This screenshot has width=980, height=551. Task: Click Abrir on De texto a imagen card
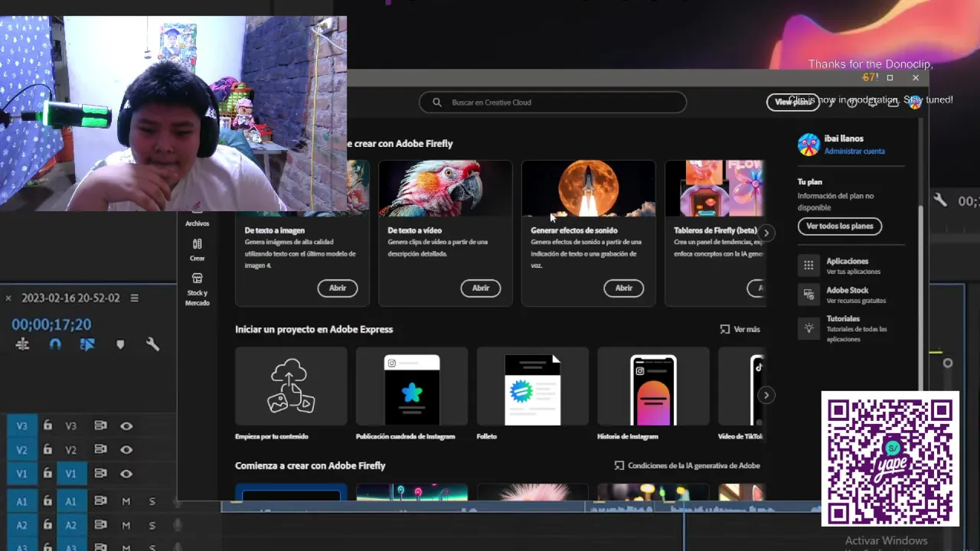pyautogui.click(x=338, y=288)
